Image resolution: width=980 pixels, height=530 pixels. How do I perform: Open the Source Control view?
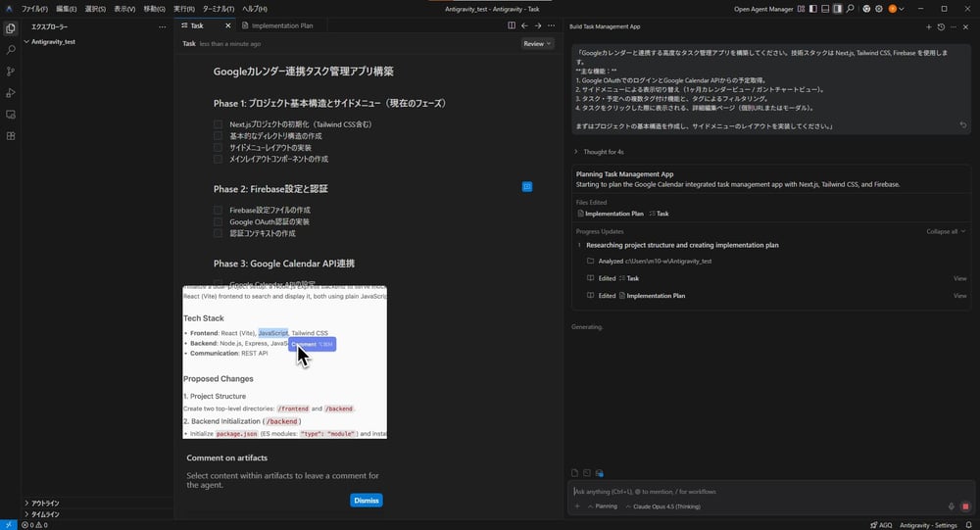pyautogui.click(x=11, y=72)
